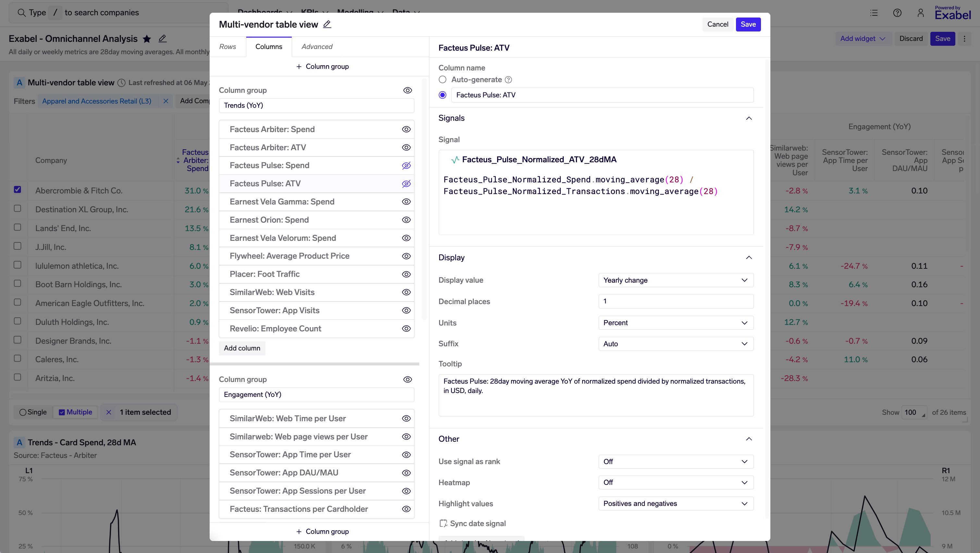
Task: Hide Earnest Vela Gamma: Spend column
Action: (x=406, y=202)
